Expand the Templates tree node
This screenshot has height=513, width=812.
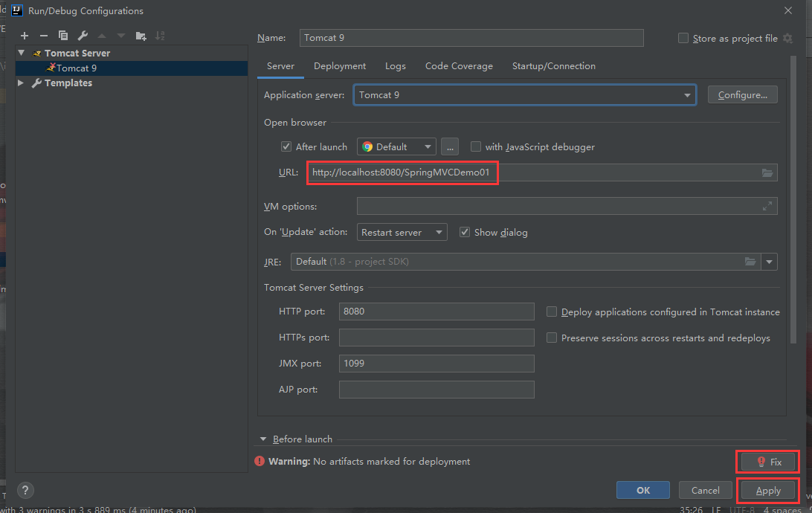(21, 83)
